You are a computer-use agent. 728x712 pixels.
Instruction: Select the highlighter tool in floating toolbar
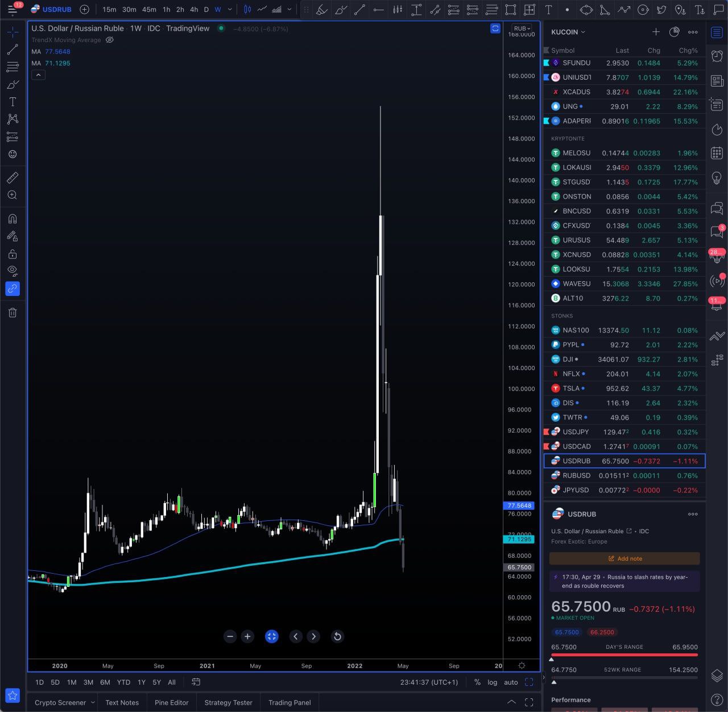click(x=322, y=10)
